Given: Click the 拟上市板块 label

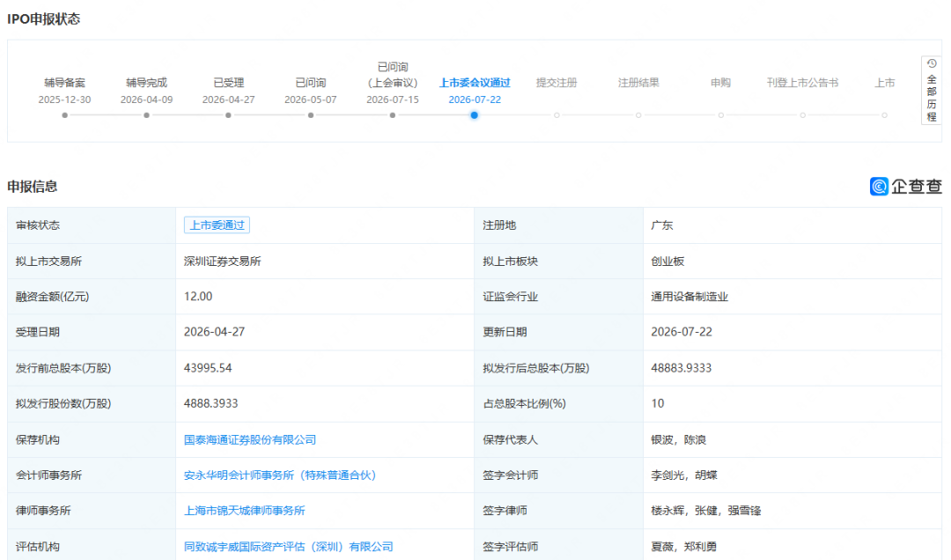Looking at the screenshot, I should tap(510, 262).
